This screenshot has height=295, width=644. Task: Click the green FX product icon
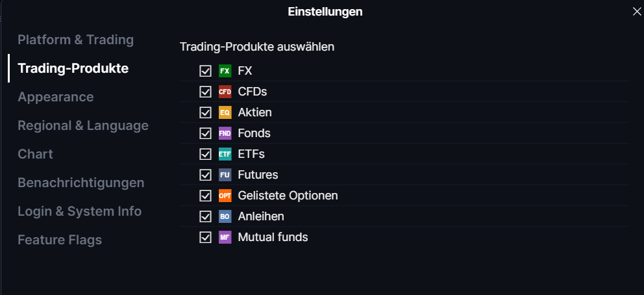pyautogui.click(x=225, y=71)
